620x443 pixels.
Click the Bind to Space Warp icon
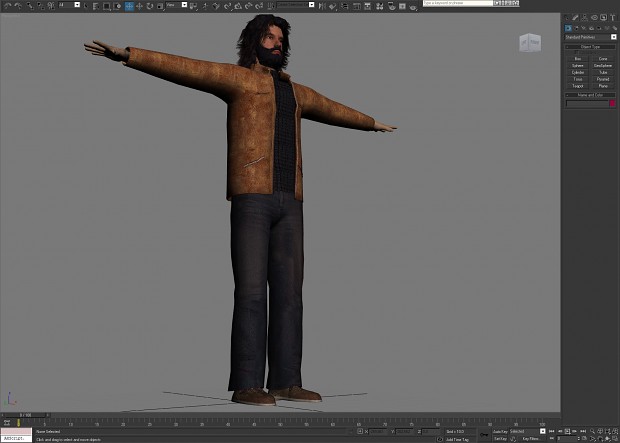click(51, 6)
